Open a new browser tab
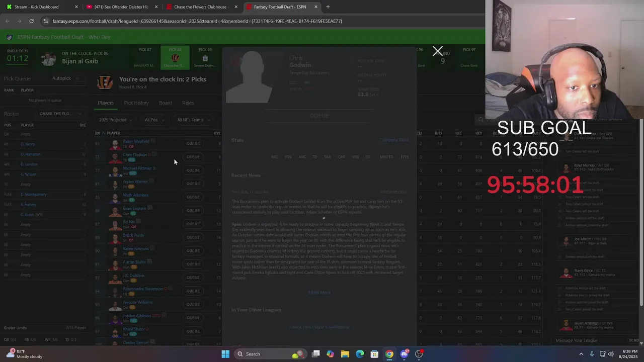The image size is (644, 362). coord(328,7)
